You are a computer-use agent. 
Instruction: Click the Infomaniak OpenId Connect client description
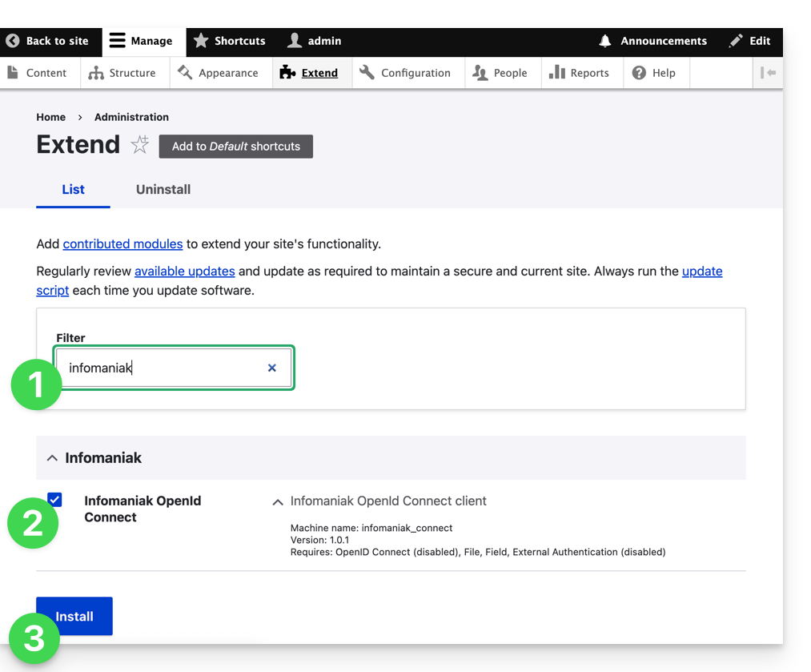click(388, 501)
